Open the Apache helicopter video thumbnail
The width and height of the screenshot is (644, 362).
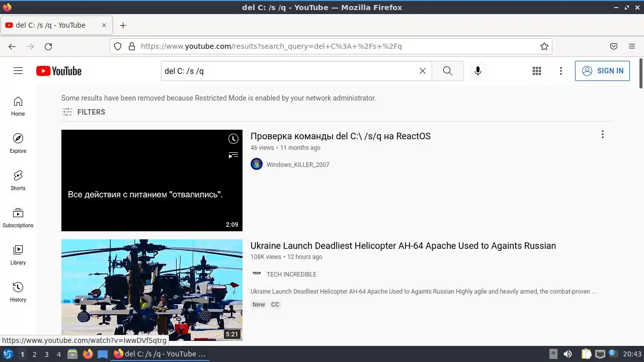(152, 290)
